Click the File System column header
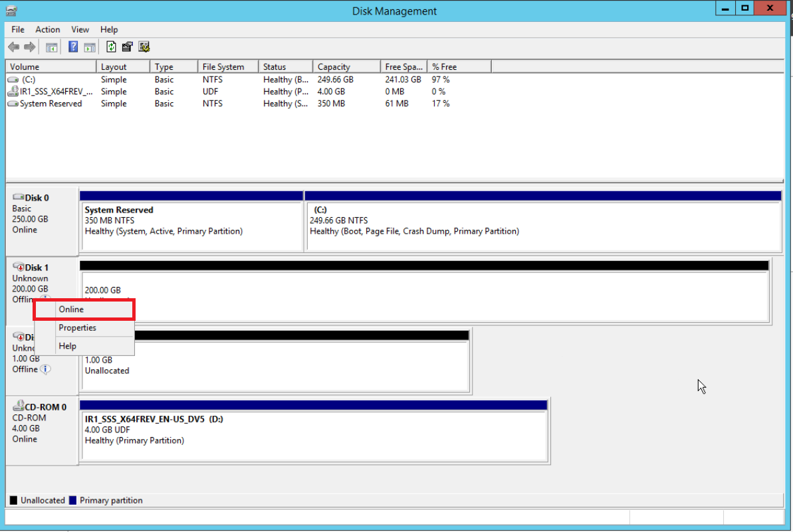Image resolution: width=793 pixels, height=532 pixels. tap(223, 67)
